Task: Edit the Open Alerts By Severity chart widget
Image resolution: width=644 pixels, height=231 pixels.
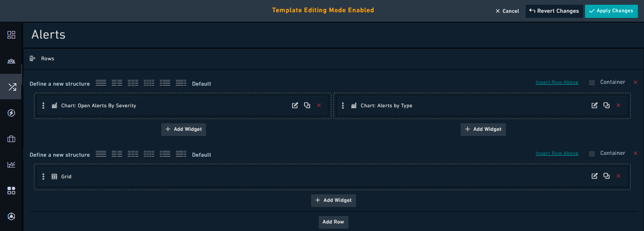Action: click(295, 105)
